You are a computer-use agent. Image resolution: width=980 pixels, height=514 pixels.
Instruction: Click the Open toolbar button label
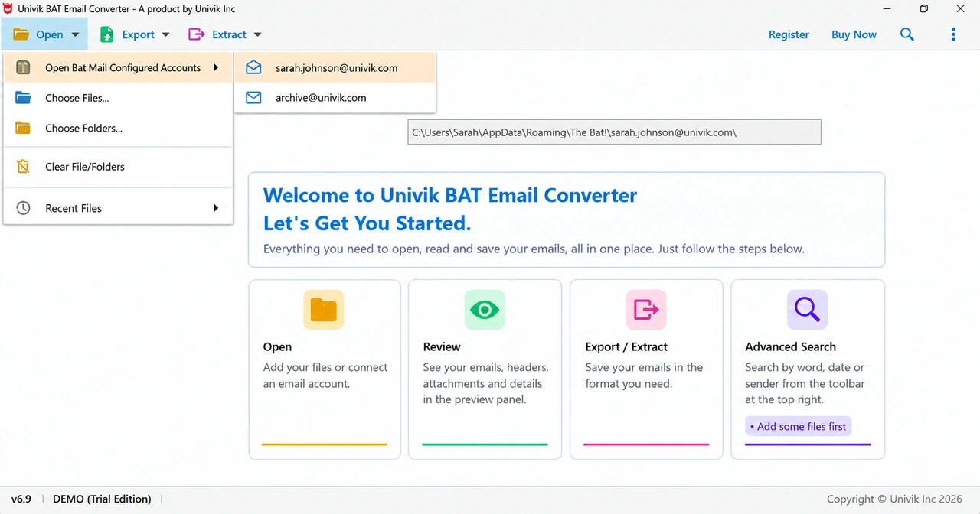point(50,34)
